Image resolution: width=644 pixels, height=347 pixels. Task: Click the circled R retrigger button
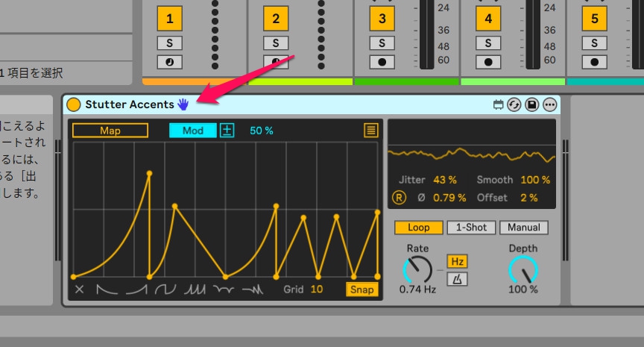[400, 198]
